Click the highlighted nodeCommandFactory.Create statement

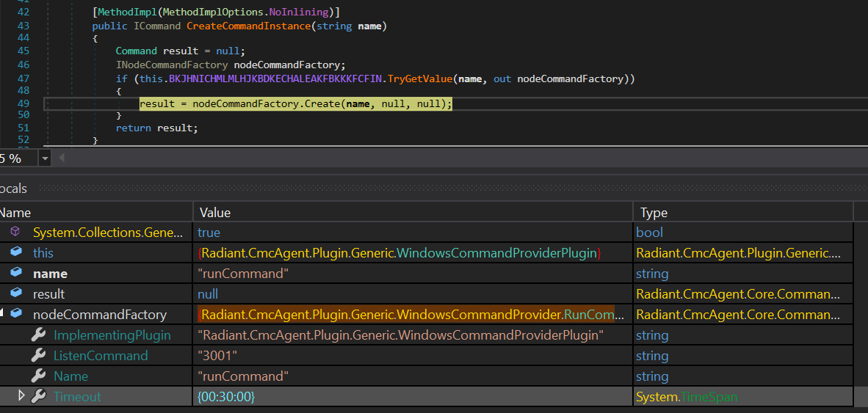pyautogui.click(x=295, y=103)
